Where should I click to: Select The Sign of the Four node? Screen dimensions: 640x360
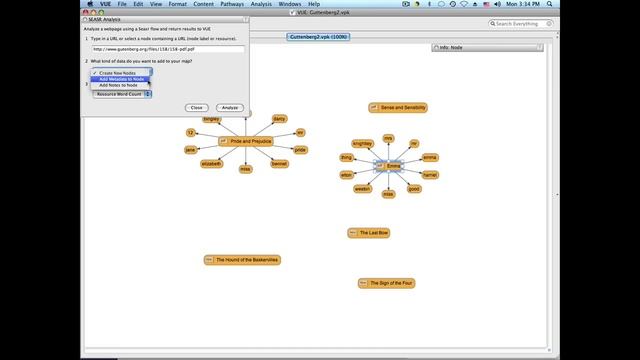387,283
